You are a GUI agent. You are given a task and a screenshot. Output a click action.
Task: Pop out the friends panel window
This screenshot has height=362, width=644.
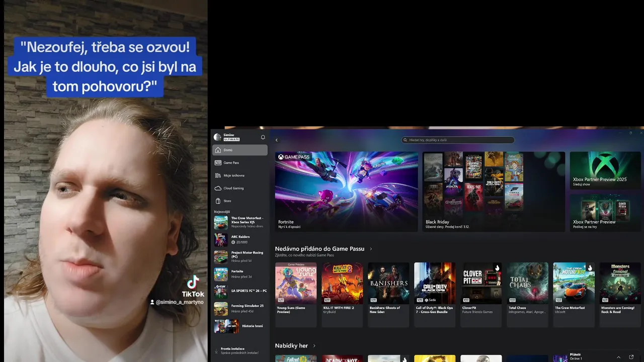[631, 357]
